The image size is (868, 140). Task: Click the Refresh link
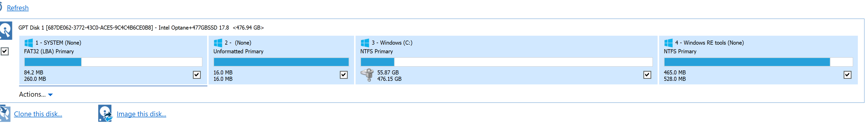[x=18, y=8]
